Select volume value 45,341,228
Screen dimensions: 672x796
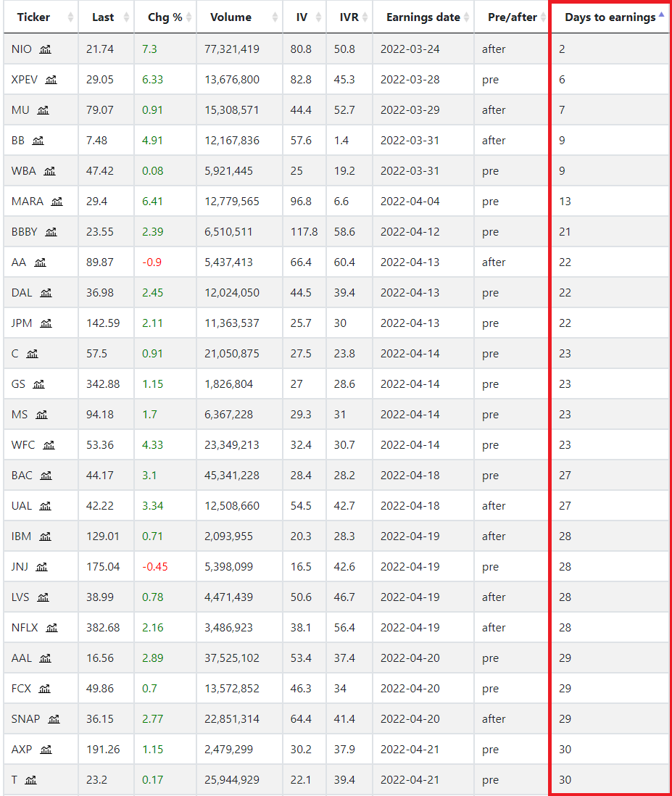click(232, 476)
